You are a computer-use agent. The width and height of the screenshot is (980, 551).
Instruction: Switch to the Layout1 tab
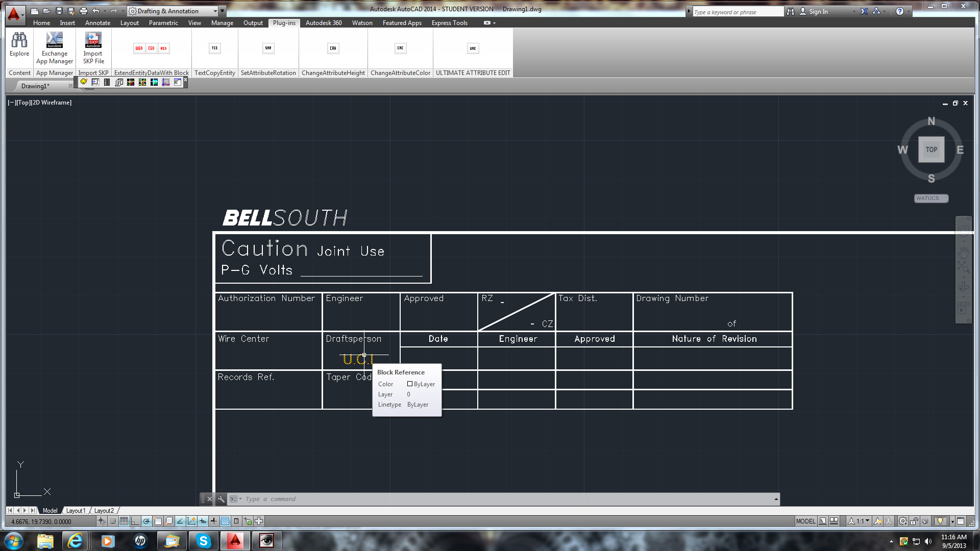tap(76, 511)
